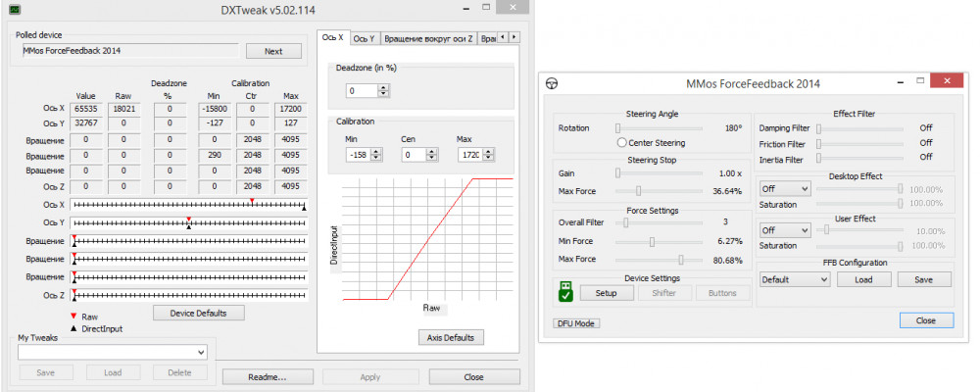Screen dimensions: 980x392
Task: Close MMos window with red X button
Action: click(946, 81)
